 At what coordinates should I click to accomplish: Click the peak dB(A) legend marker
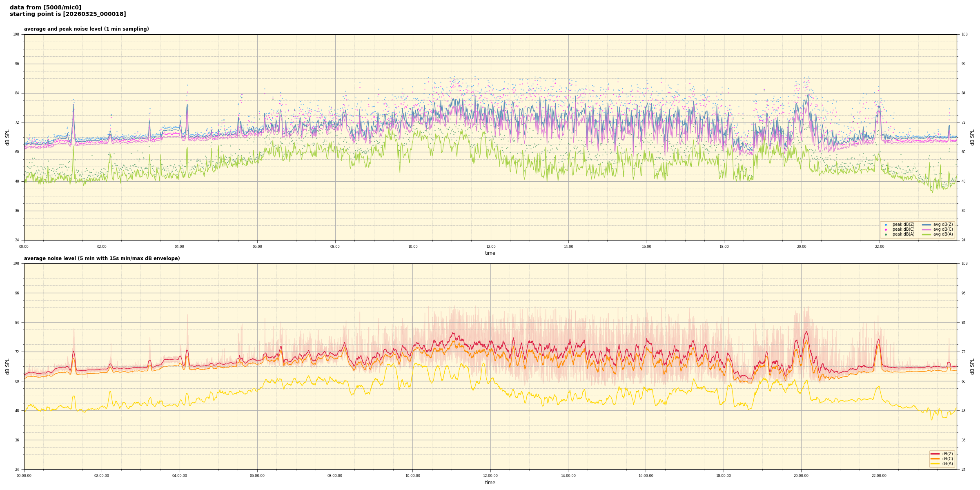[886, 234]
